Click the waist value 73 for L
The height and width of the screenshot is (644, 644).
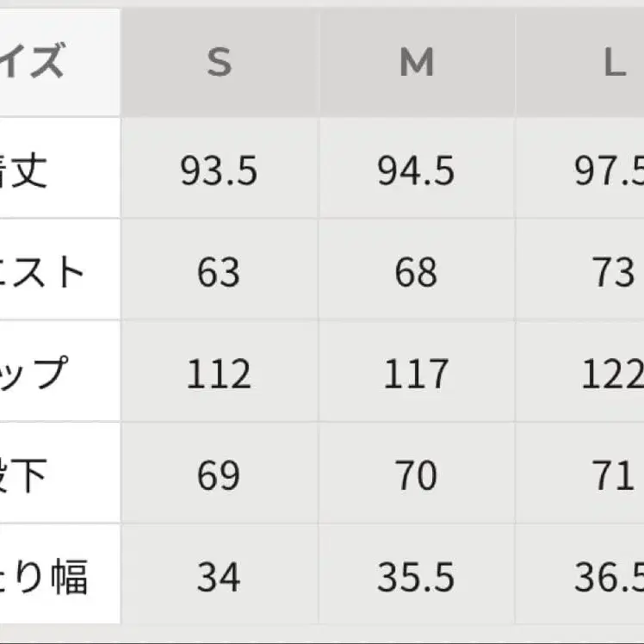tap(614, 273)
